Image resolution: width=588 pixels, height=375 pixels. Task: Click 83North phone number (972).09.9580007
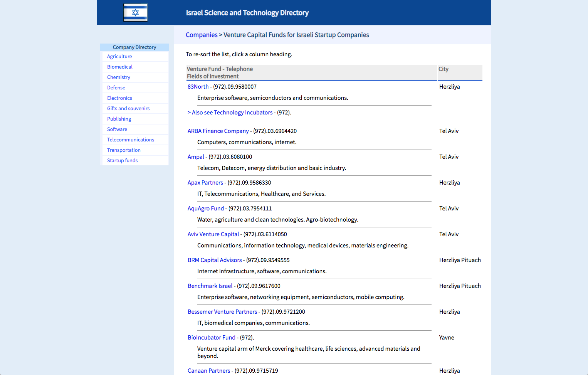[235, 87]
